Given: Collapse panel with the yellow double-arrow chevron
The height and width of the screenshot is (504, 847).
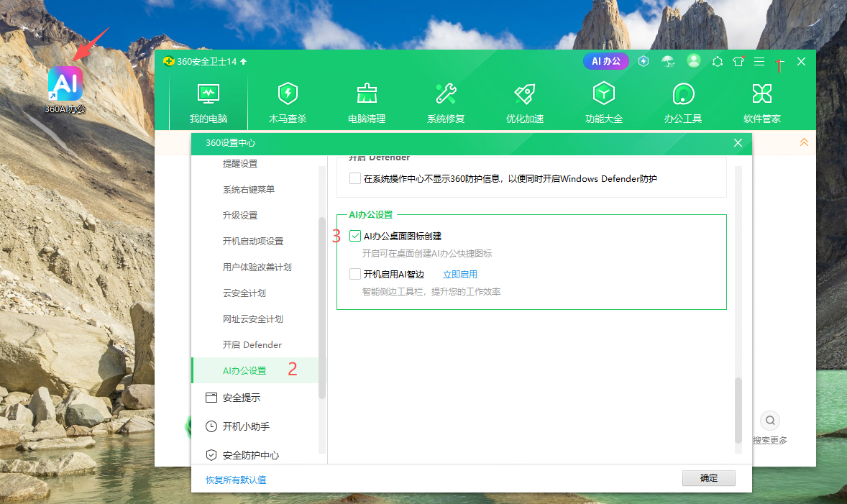Looking at the screenshot, I should point(804,142).
